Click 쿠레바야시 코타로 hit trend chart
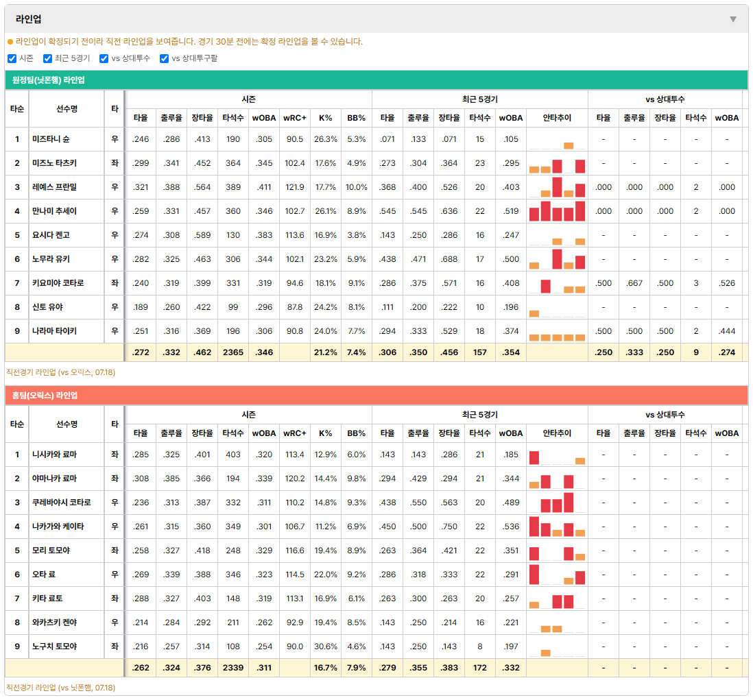753x700 pixels. (557, 503)
